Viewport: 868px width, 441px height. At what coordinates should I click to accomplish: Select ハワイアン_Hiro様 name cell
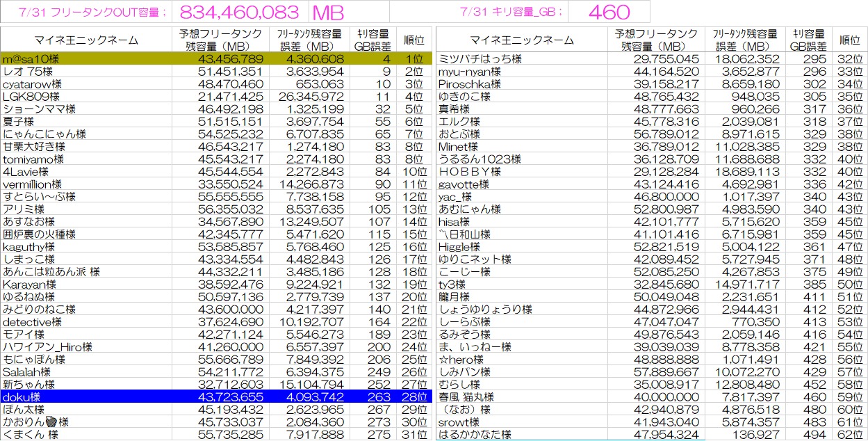86,347
